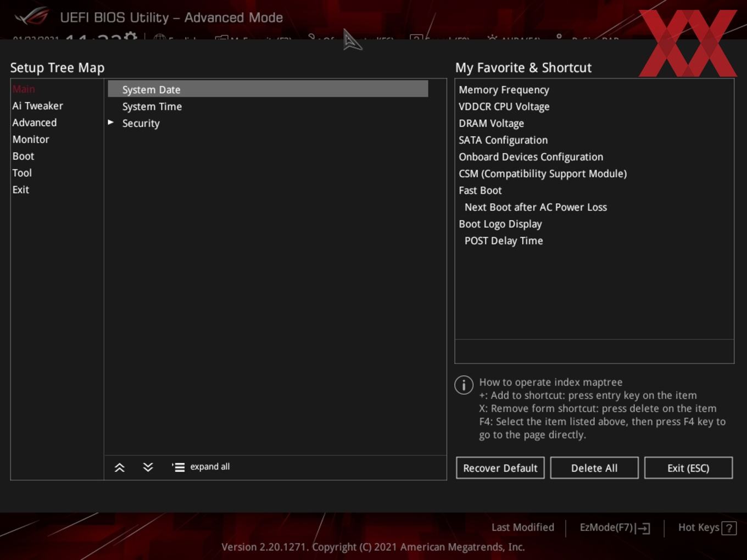Click the info icon beside maptree help

coord(464,385)
